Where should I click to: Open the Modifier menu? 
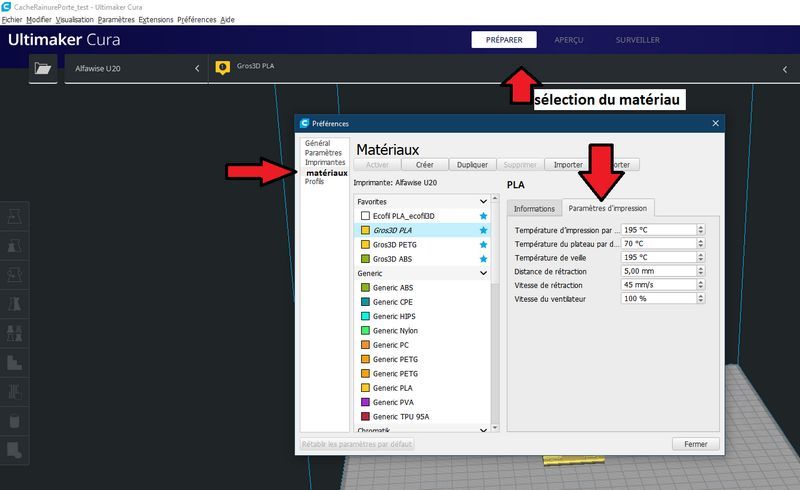pos(39,20)
